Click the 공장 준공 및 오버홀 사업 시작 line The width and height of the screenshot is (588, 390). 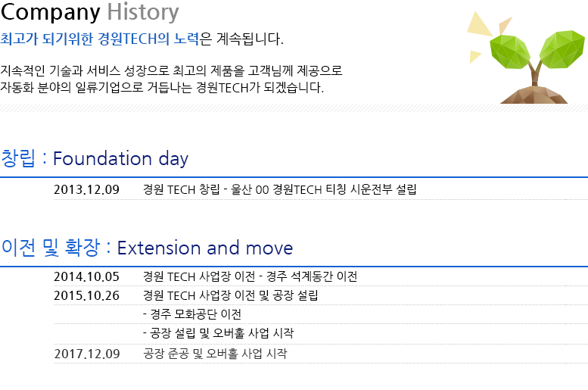pos(215,354)
